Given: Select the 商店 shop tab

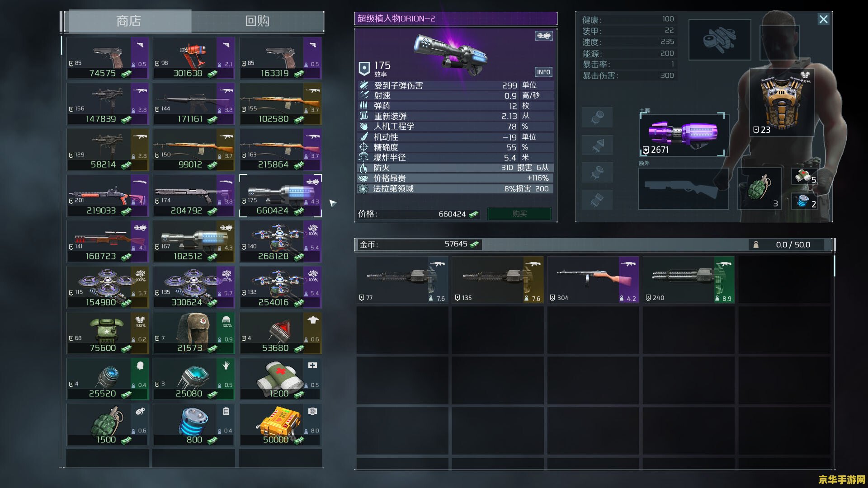Looking at the screenshot, I should (129, 21).
